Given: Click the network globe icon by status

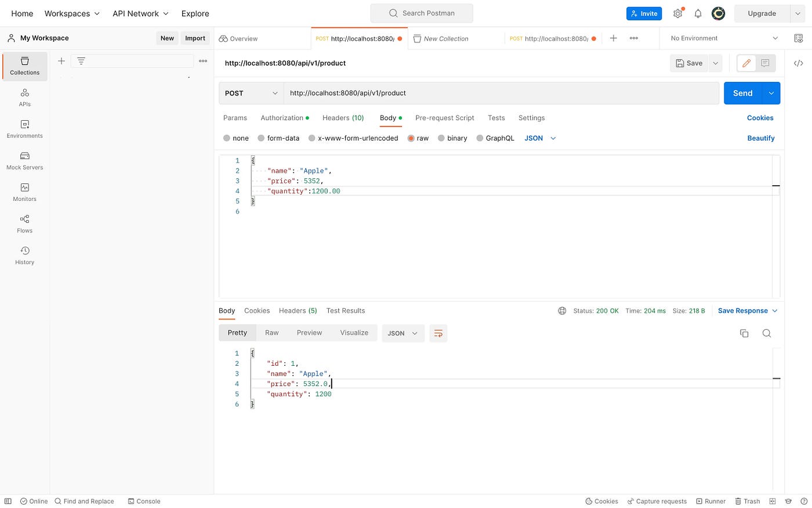Looking at the screenshot, I should click(x=562, y=311).
